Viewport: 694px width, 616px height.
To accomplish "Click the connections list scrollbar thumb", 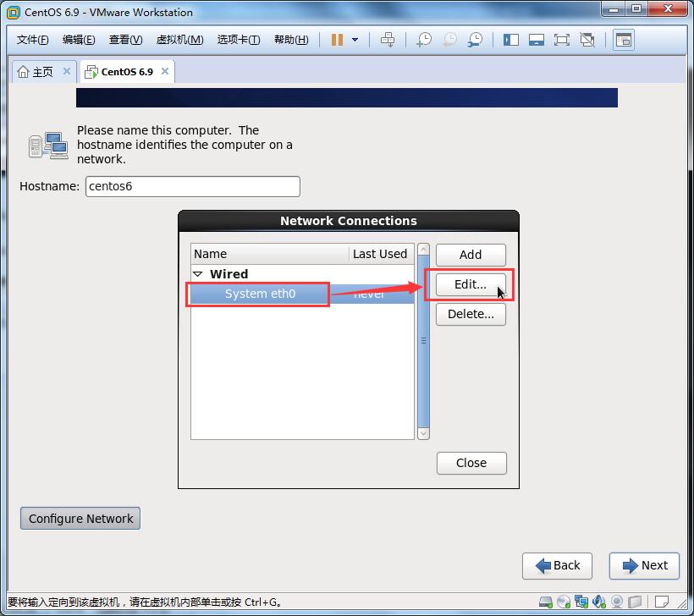I will pyautogui.click(x=423, y=341).
